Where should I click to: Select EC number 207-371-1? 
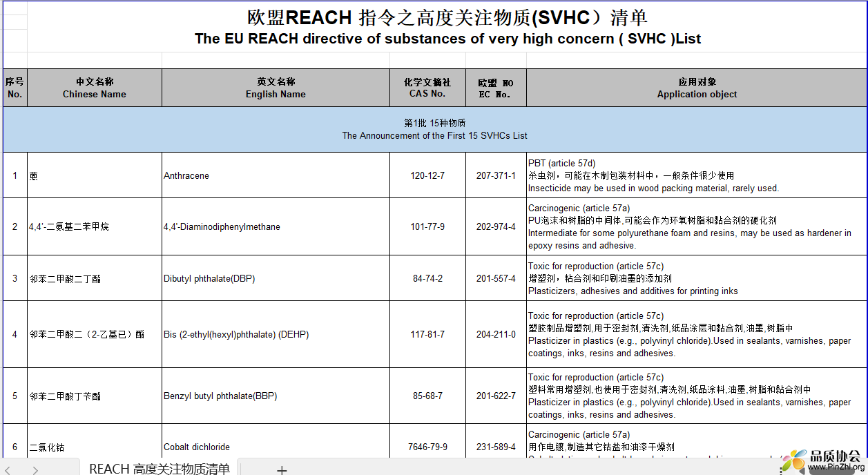pyautogui.click(x=496, y=175)
